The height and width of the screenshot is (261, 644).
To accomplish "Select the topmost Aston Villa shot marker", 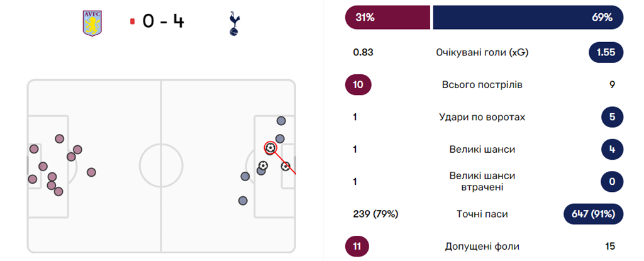I will (60, 138).
